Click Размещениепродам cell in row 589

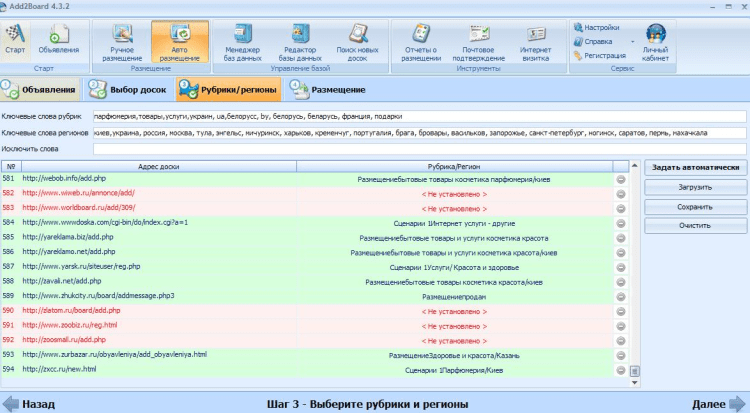tap(454, 297)
